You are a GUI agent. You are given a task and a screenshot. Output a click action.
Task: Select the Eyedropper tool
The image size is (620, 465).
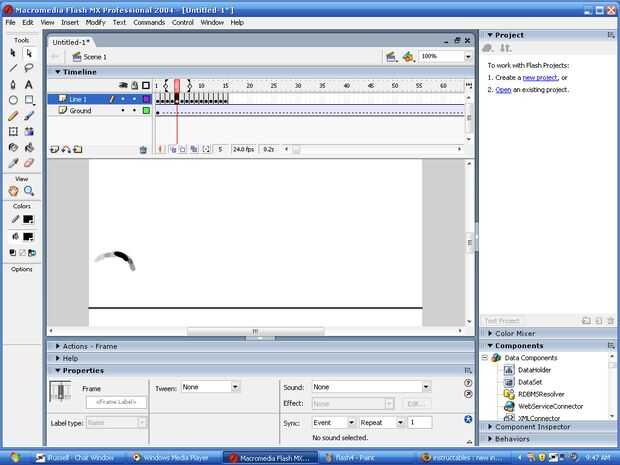13,163
